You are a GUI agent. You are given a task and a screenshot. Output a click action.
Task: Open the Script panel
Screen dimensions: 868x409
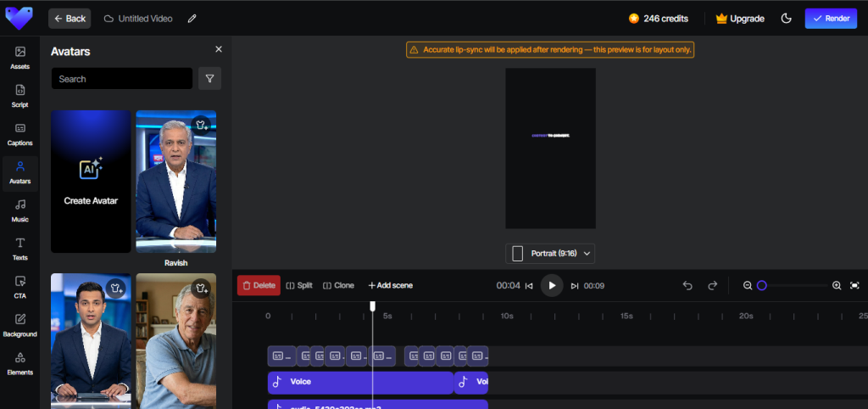(20, 96)
